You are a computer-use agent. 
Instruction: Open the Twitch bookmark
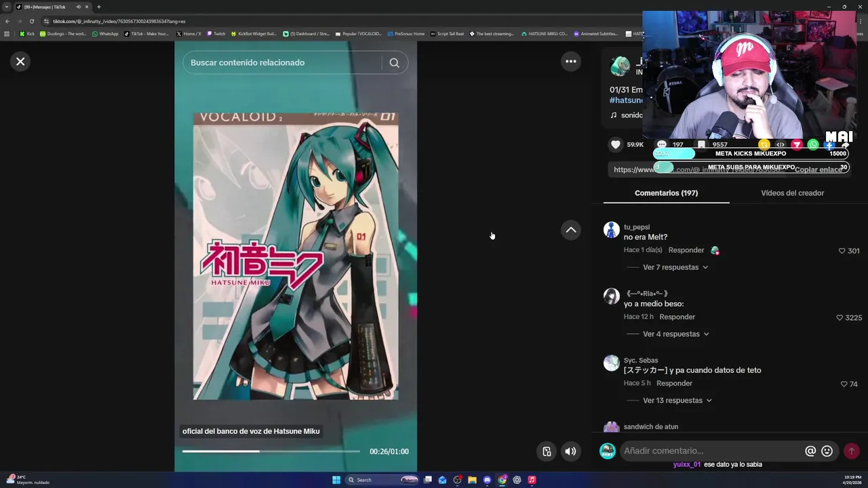[x=216, y=33]
